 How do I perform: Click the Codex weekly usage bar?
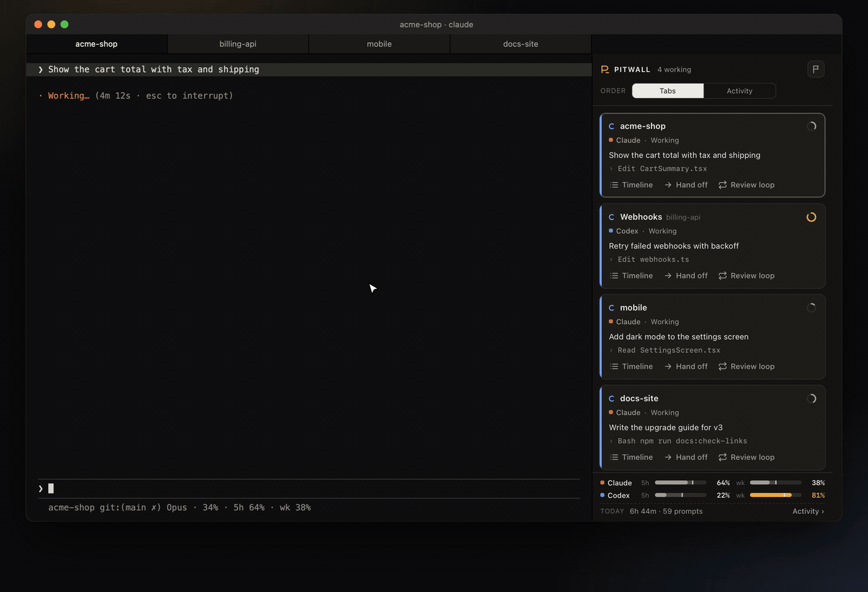776,495
